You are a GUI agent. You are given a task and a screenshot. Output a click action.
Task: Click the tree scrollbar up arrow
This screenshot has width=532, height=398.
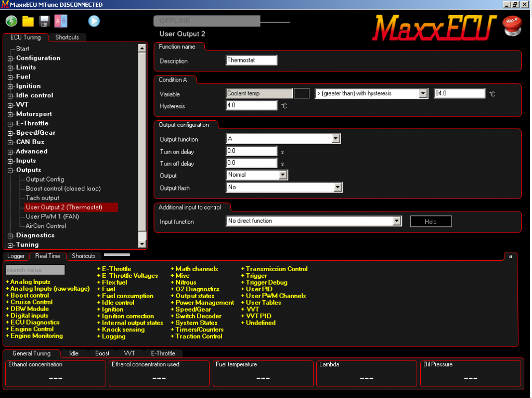(x=142, y=48)
